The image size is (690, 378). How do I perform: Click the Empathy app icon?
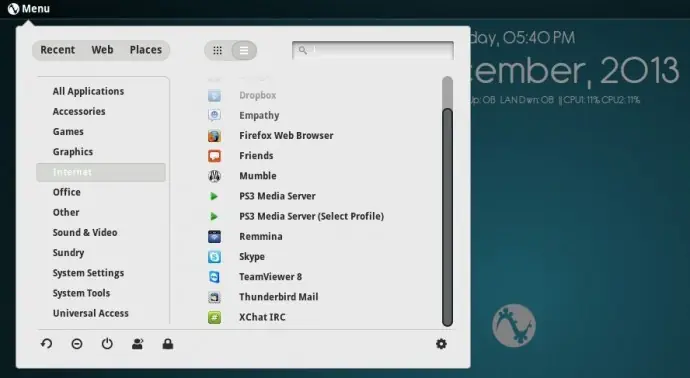pyautogui.click(x=214, y=115)
